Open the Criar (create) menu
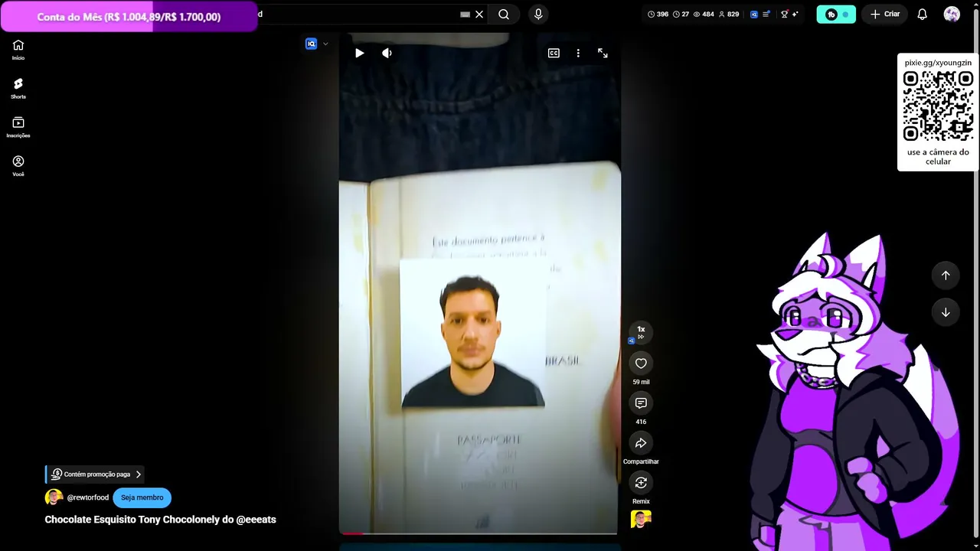 pos(884,14)
